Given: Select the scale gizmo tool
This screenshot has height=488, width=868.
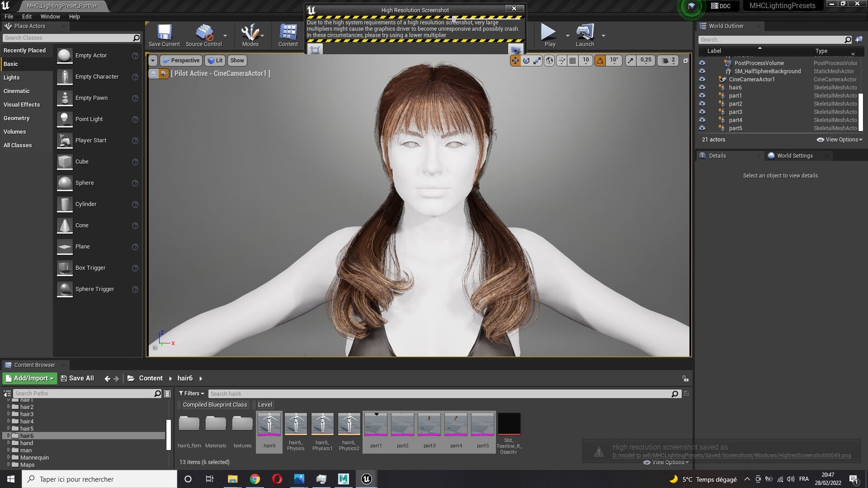Looking at the screenshot, I should tap(537, 61).
